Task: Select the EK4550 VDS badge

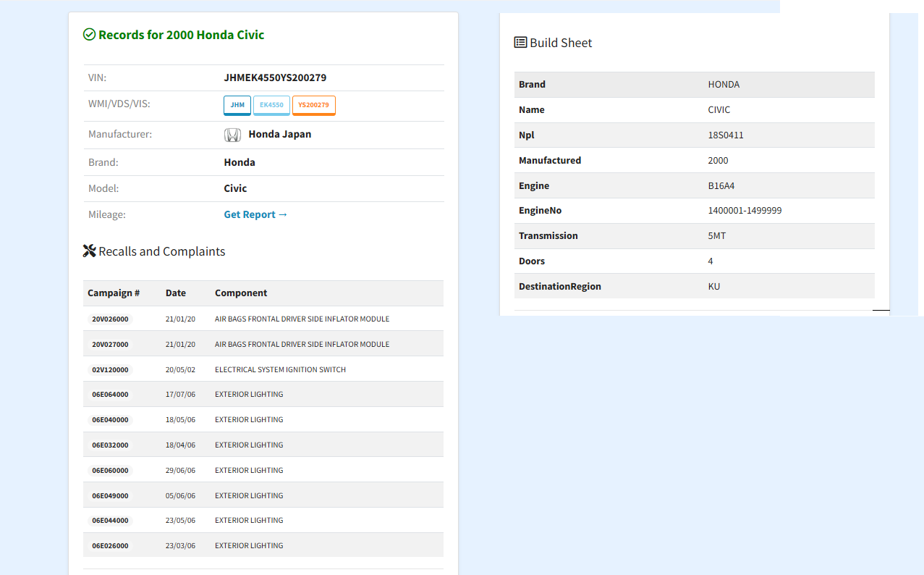Action: [x=271, y=105]
